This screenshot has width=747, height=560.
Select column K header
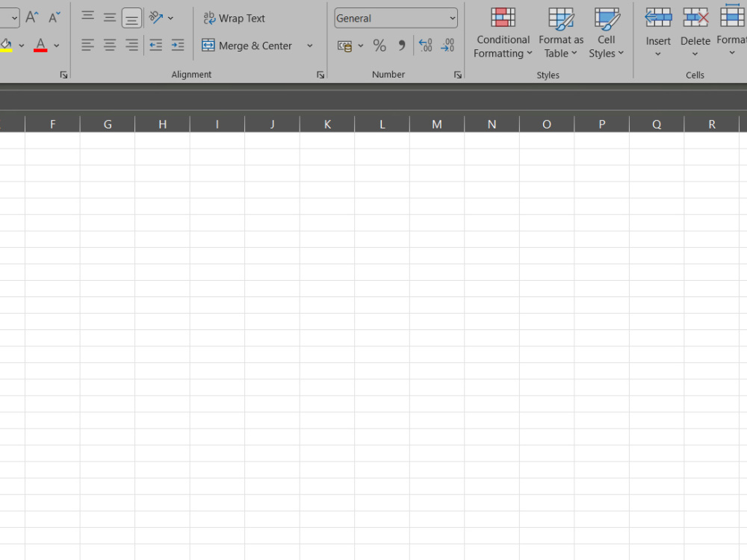click(x=327, y=124)
